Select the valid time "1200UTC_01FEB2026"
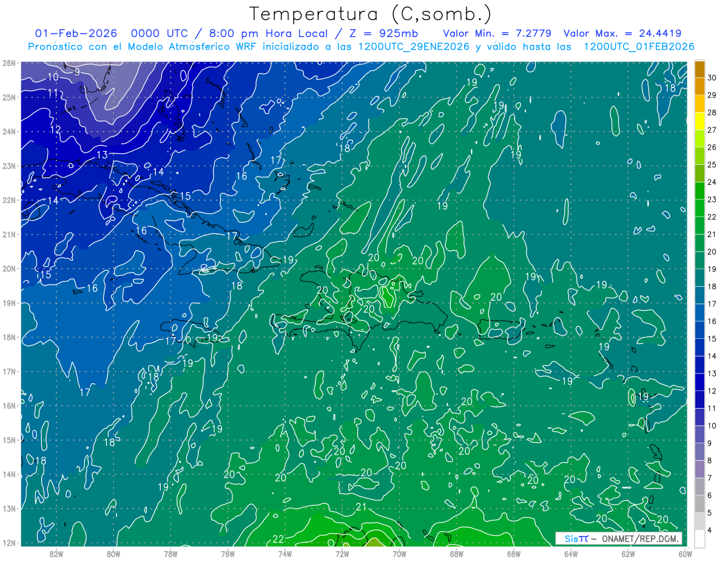This screenshot has height=562, width=728. point(639,47)
